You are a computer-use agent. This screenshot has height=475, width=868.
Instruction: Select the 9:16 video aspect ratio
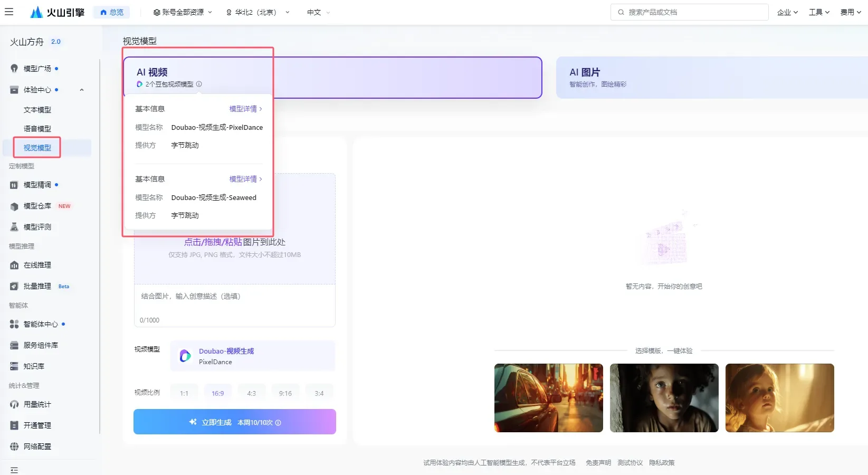click(285, 393)
